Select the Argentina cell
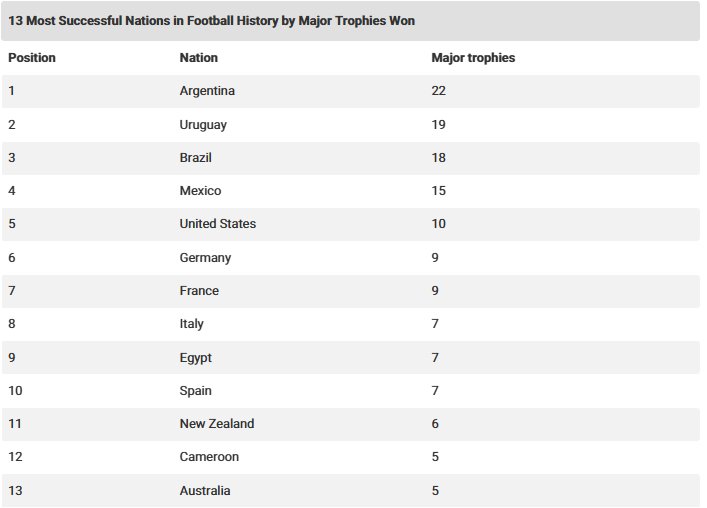Viewport: 707px width, 508px height. click(x=207, y=91)
